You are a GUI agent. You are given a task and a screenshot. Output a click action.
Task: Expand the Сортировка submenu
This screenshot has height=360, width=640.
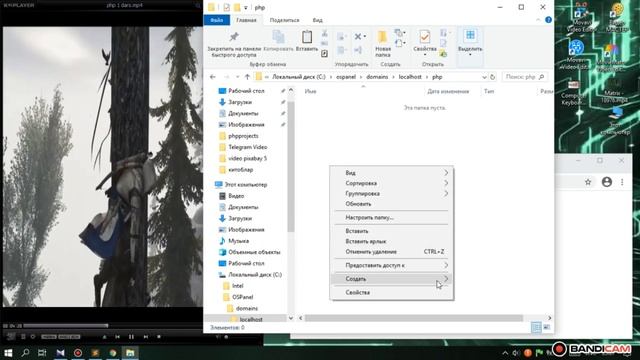pyautogui.click(x=392, y=183)
